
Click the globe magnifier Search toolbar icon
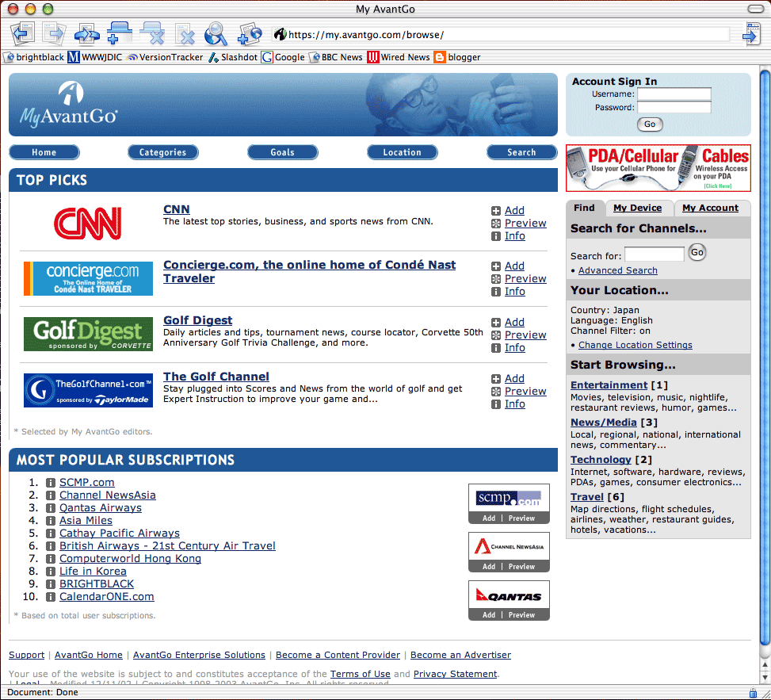pos(216,34)
